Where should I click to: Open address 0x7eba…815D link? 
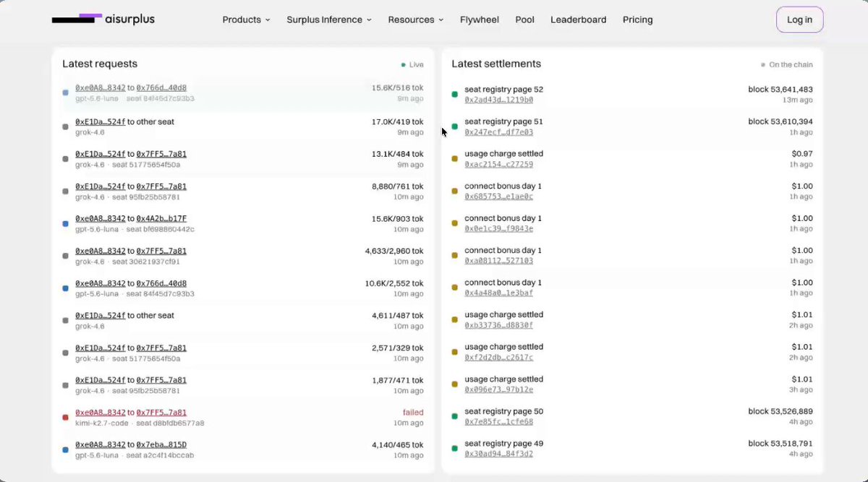[161, 444]
